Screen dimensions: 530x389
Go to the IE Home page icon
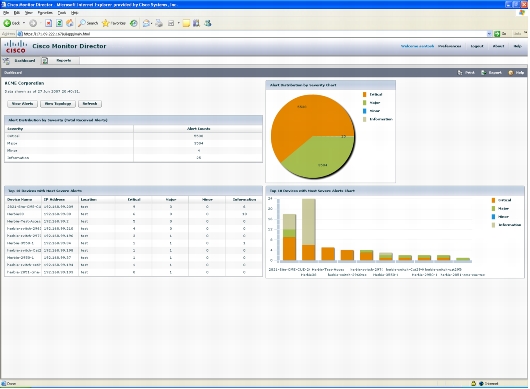tap(70, 23)
